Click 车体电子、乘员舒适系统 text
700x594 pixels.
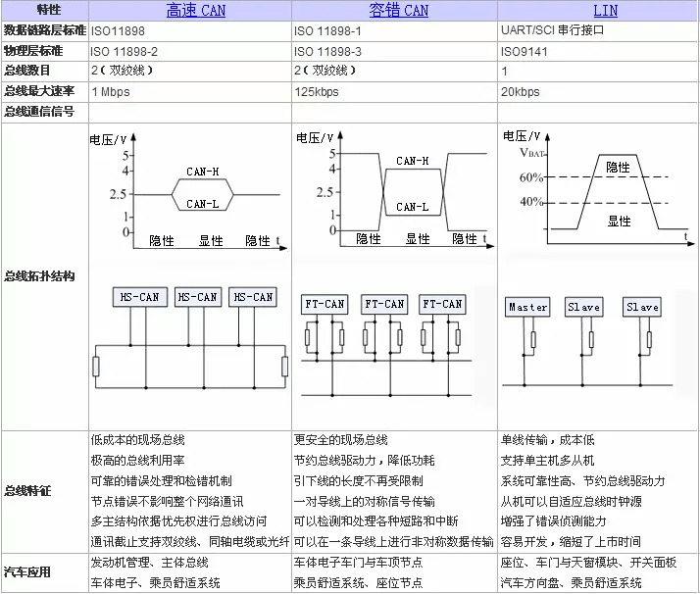155,582
